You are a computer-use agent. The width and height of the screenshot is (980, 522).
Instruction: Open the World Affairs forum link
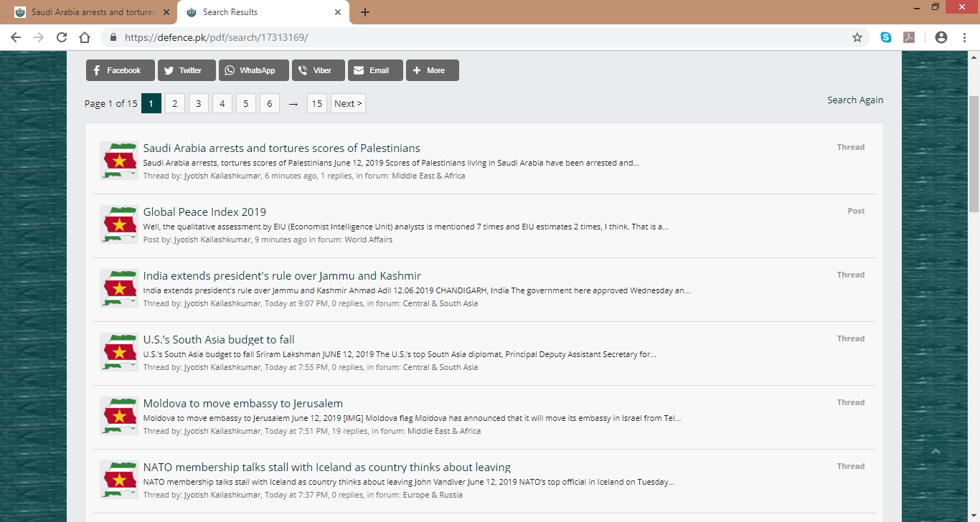tap(368, 239)
